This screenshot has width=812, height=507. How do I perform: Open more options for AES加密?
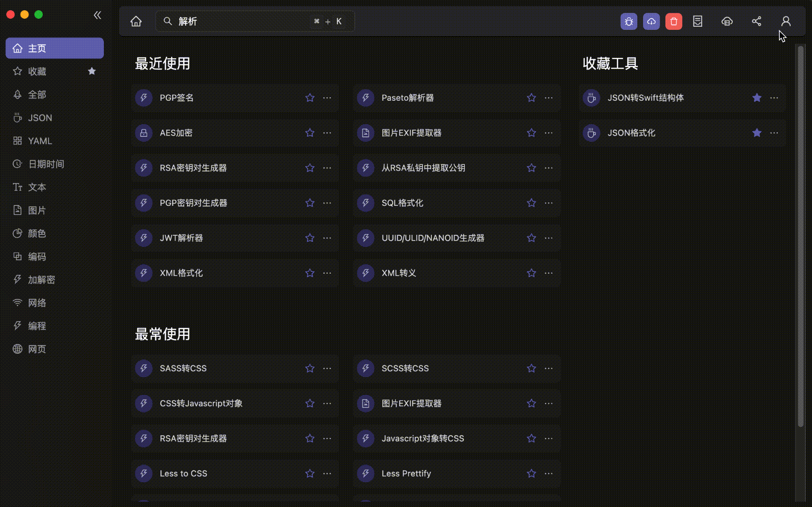click(x=327, y=133)
